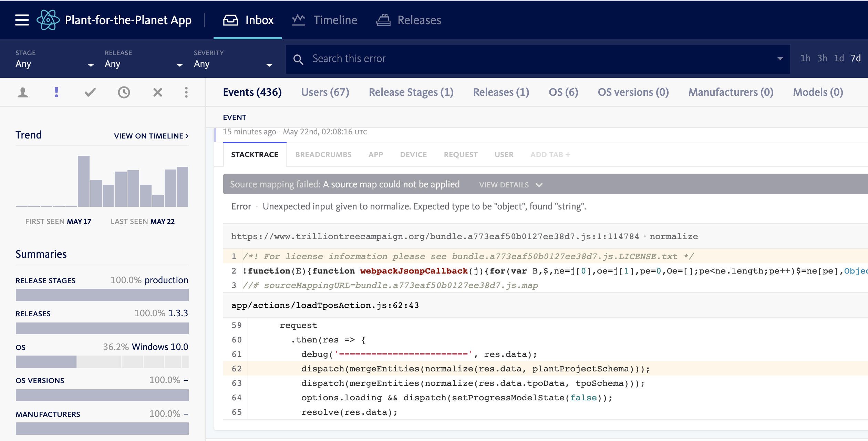Click the search magnifier icon
Screen dimensions: 868x441
tap(299, 59)
